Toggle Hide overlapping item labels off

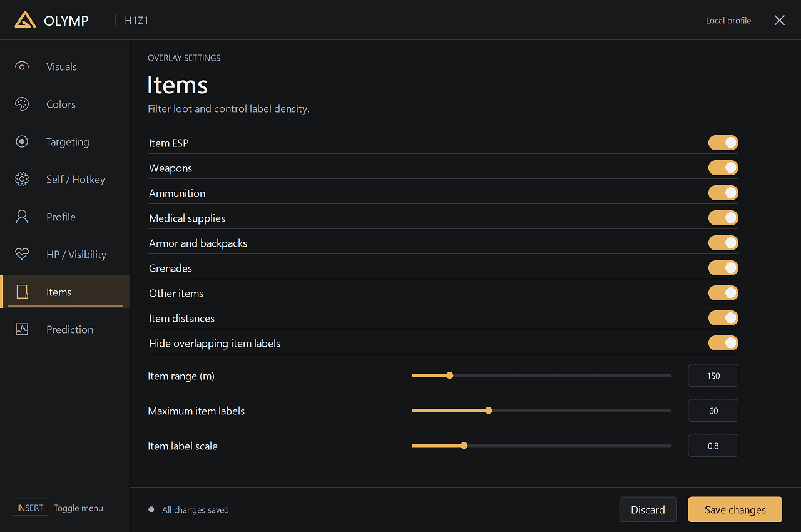click(723, 343)
